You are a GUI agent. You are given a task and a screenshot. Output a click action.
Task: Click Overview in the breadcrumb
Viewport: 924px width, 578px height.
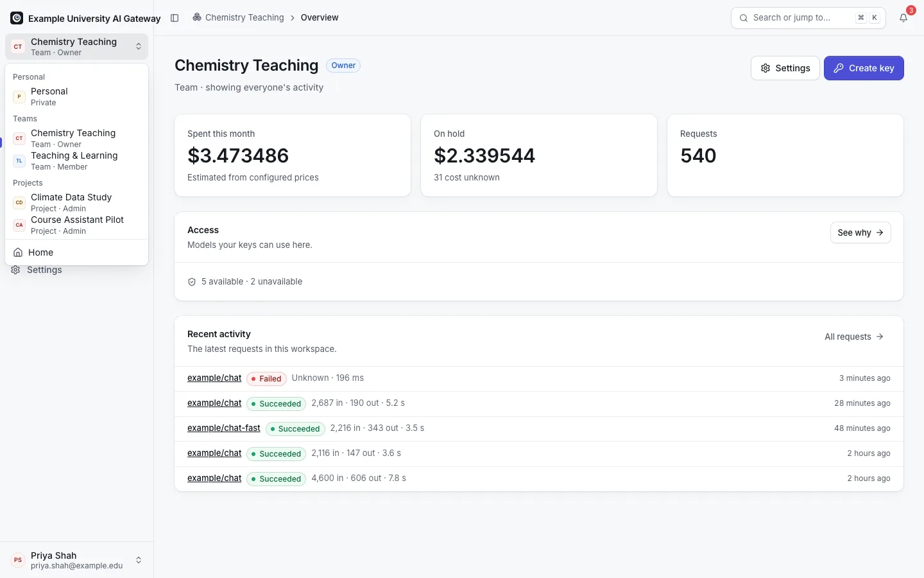320,17
